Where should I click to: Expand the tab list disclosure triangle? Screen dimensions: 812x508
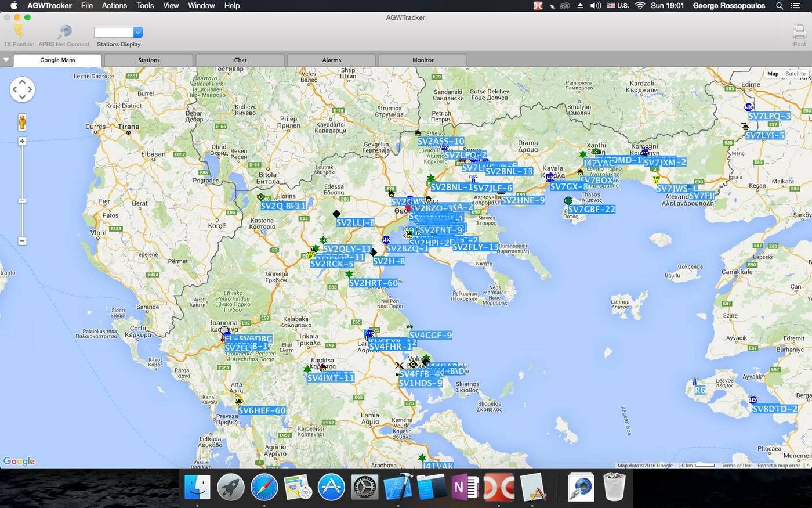6,60
